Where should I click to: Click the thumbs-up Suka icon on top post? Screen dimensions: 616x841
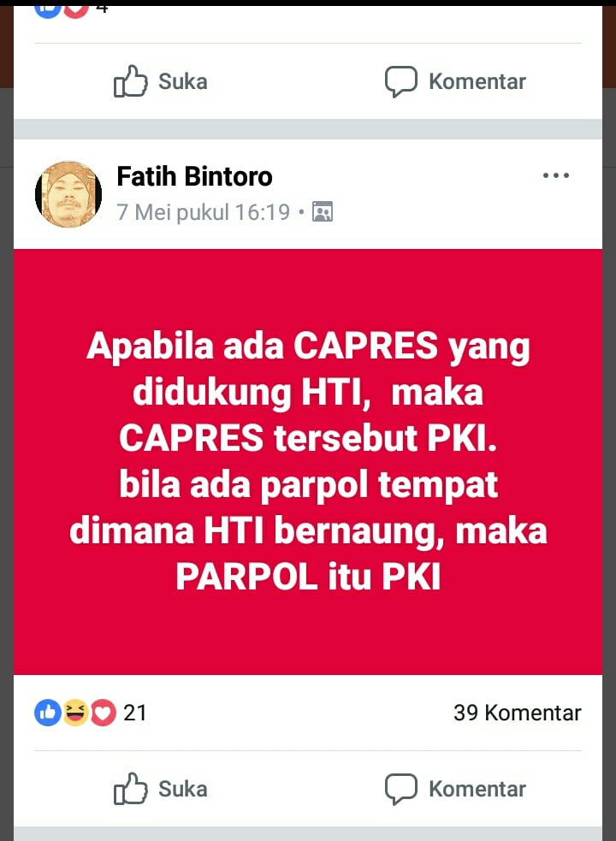[130, 81]
